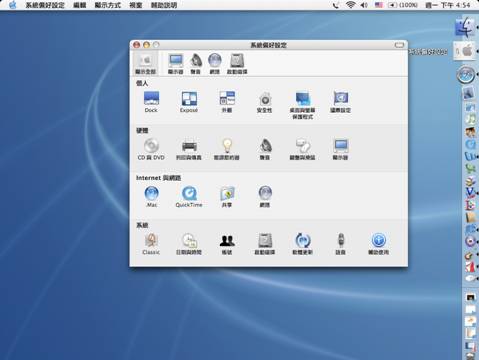
Task: Open the Software Update preference pane
Action: coord(303,243)
